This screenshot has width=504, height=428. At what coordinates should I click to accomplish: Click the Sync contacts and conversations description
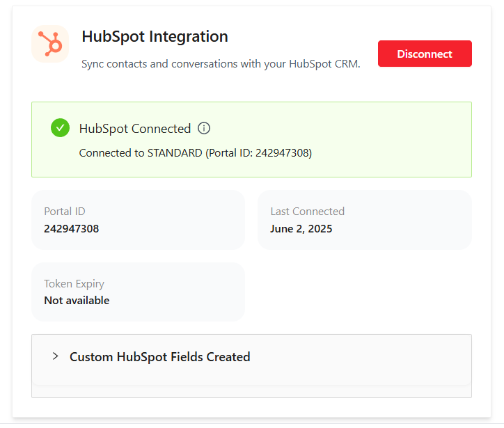coord(221,64)
